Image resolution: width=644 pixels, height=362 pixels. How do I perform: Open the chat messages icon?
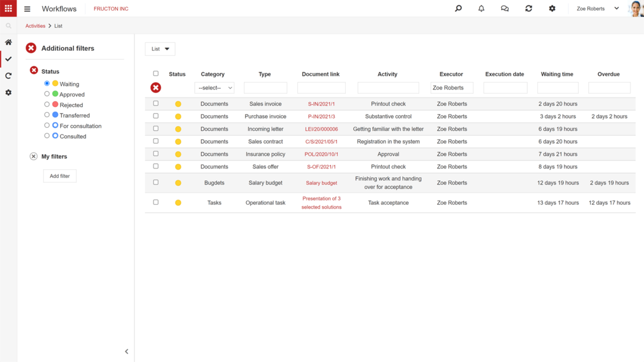504,9
